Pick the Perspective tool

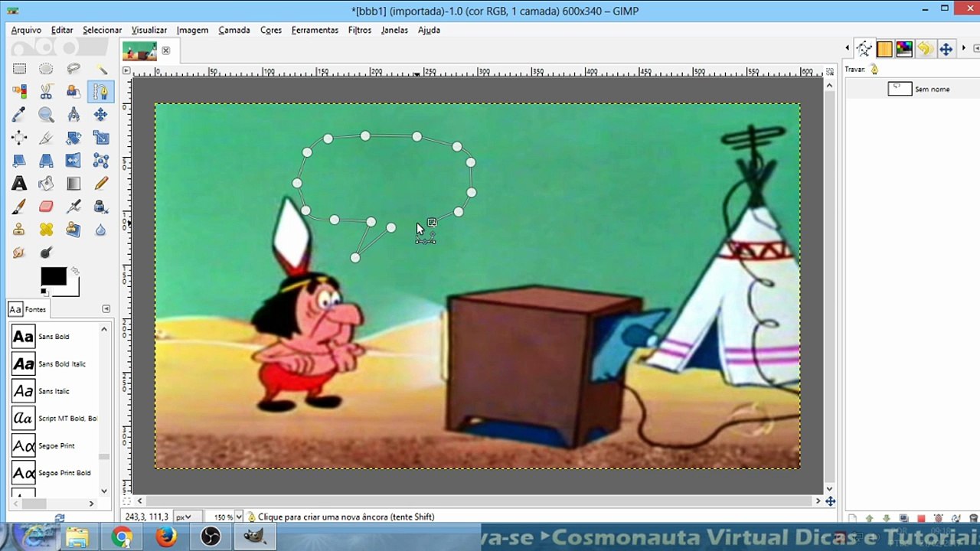(x=46, y=161)
